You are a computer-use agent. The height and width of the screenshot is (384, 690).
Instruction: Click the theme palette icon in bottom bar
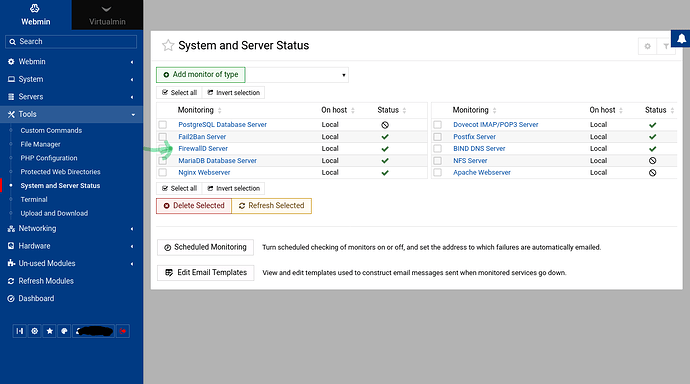click(64, 331)
